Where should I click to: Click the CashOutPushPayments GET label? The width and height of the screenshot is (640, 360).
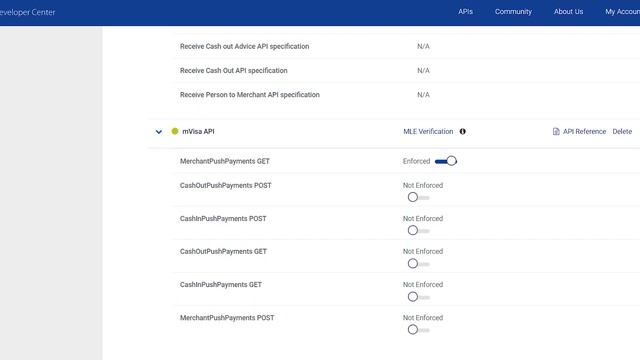click(223, 251)
